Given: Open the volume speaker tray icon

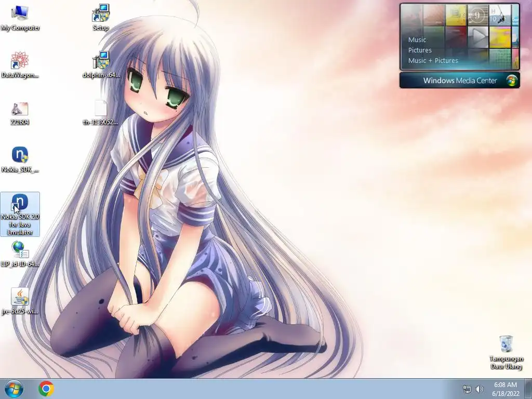Looking at the screenshot, I should [480, 389].
